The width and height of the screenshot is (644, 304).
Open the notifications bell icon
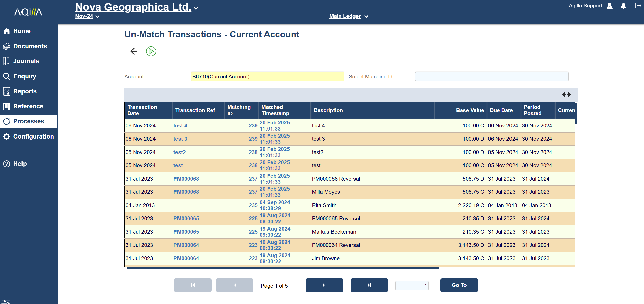click(x=623, y=6)
